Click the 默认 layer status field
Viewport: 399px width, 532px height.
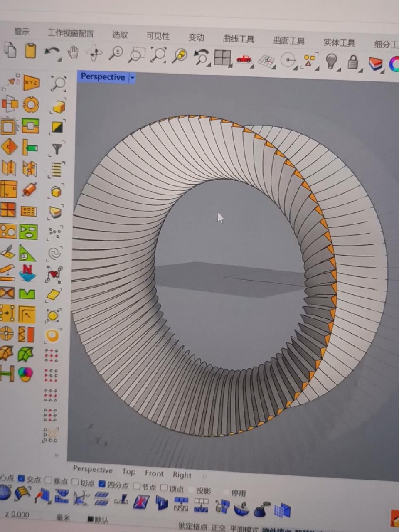click(x=98, y=520)
